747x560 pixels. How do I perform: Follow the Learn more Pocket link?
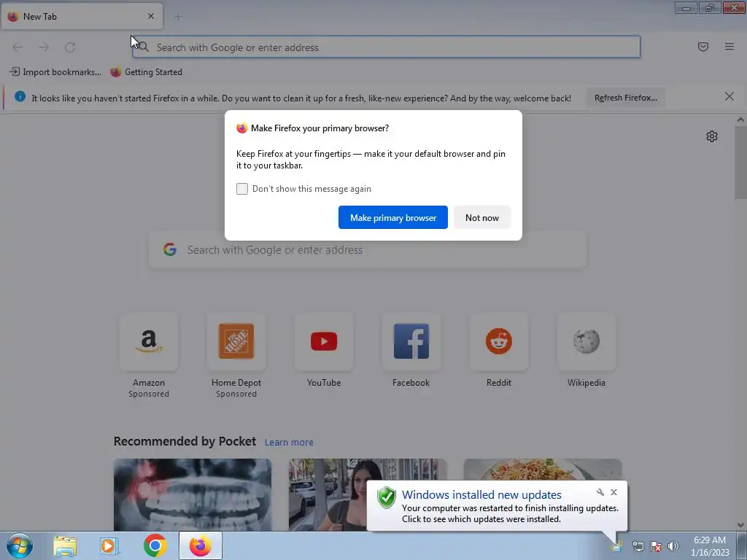click(x=289, y=443)
